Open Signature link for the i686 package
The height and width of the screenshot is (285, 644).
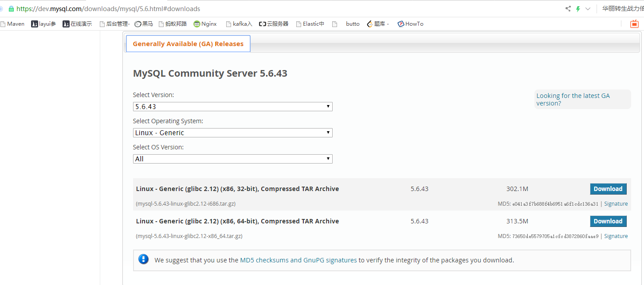pyautogui.click(x=616, y=204)
